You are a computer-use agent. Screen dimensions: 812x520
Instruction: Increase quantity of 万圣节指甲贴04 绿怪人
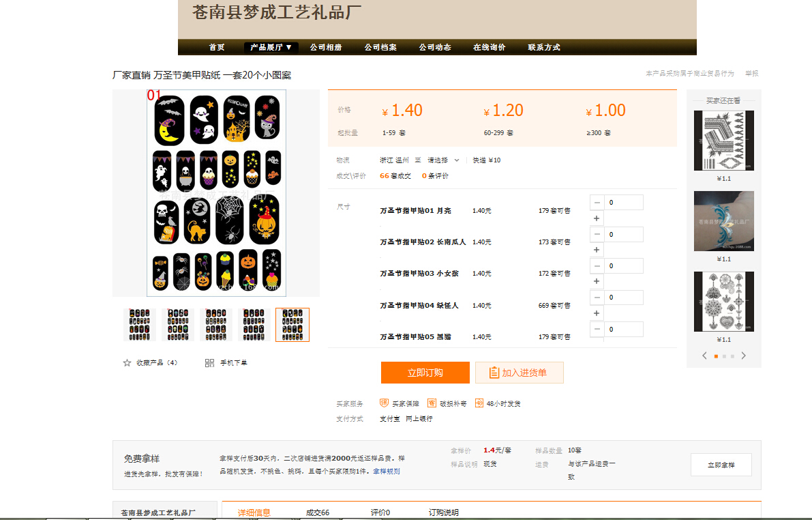click(x=597, y=313)
